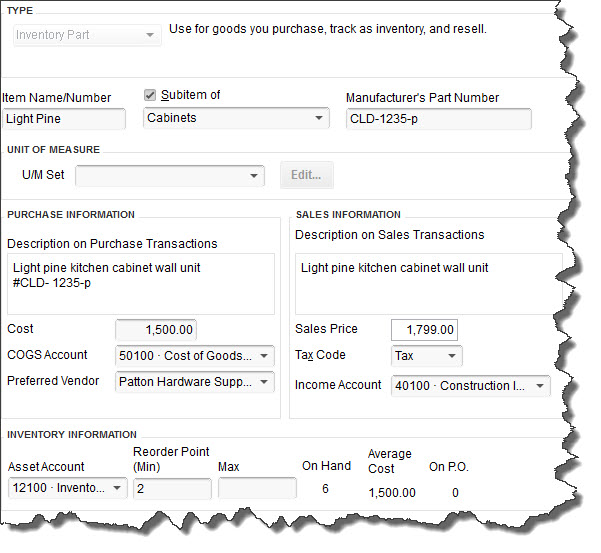Screen dimensions: 601x553
Task: Click the Cost field showing 1,500.00
Action: (156, 330)
